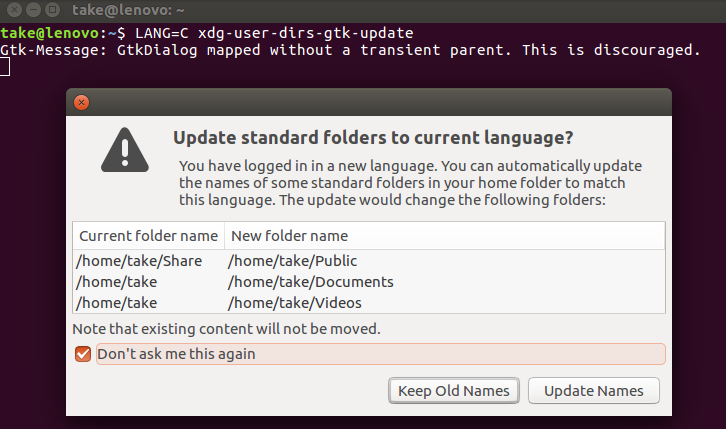Click the terminal title take@lenovo
The height and width of the screenshot is (429, 726).
(x=128, y=10)
